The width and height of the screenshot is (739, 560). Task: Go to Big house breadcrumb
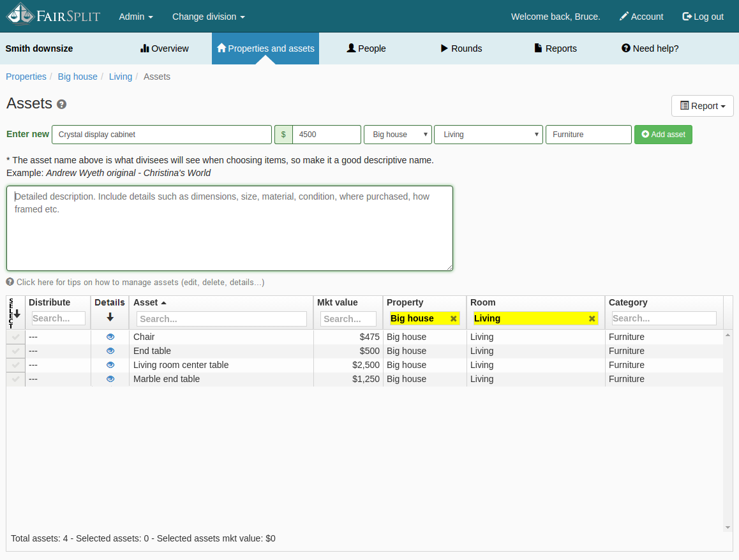coord(78,77)
